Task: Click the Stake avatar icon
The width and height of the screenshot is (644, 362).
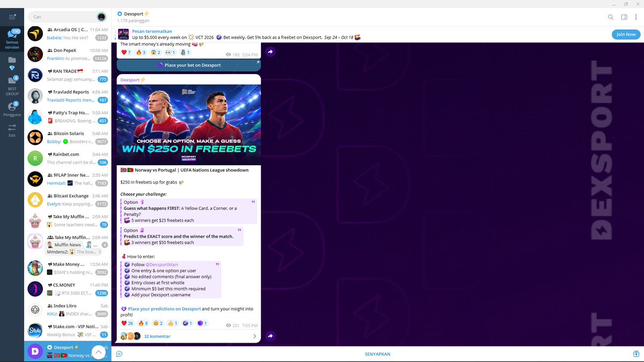Action: pyautogui.click(x=35, y=330)
